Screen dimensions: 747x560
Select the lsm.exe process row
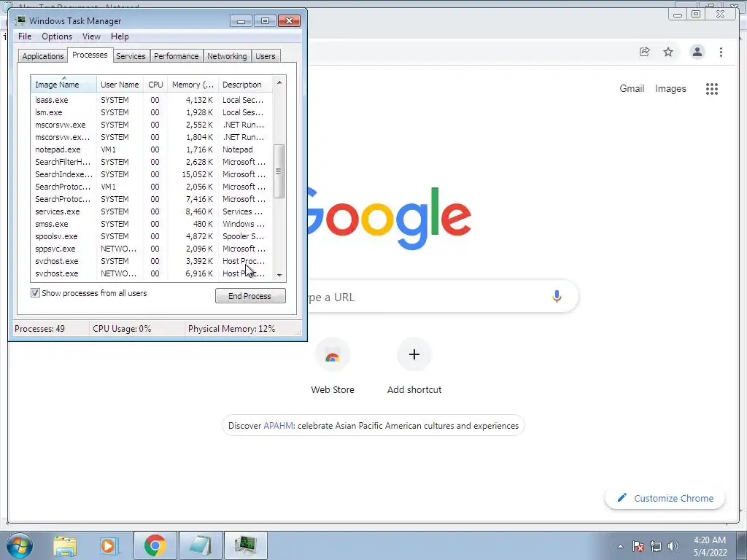[x=152, y=112]
